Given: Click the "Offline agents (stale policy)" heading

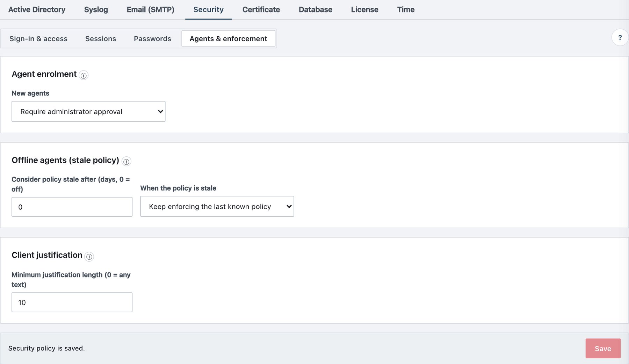Looking at the screenshot, I should tap(65, 160).
